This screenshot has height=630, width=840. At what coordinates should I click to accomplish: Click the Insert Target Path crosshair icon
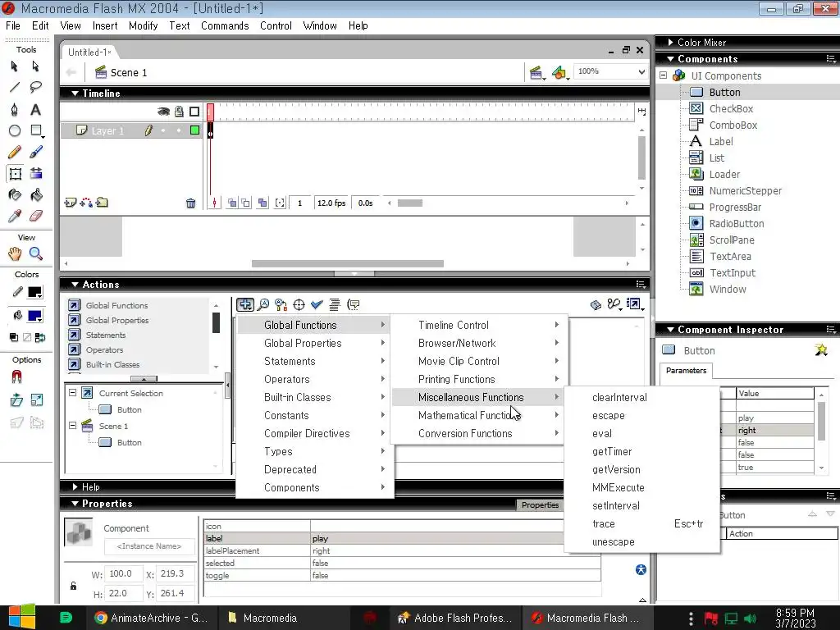point(299,305)
